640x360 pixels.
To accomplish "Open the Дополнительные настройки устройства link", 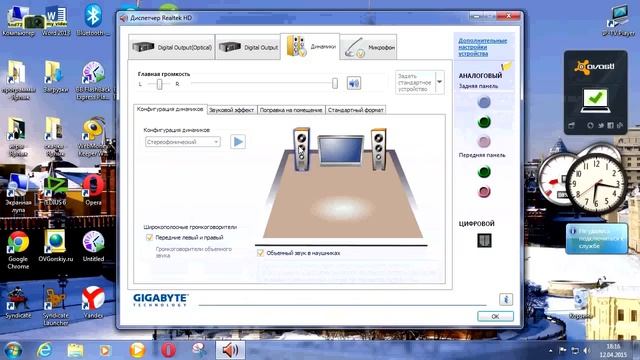I will [482, 47].
